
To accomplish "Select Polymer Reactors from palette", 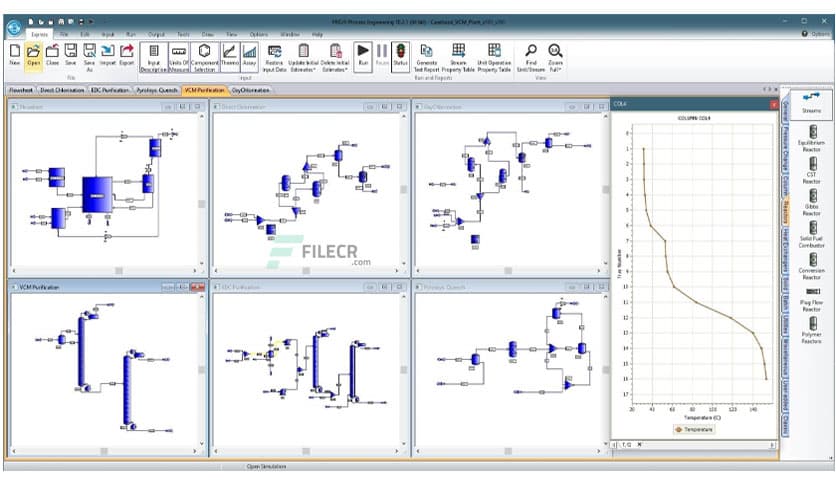I will click(x=811, y=329).
